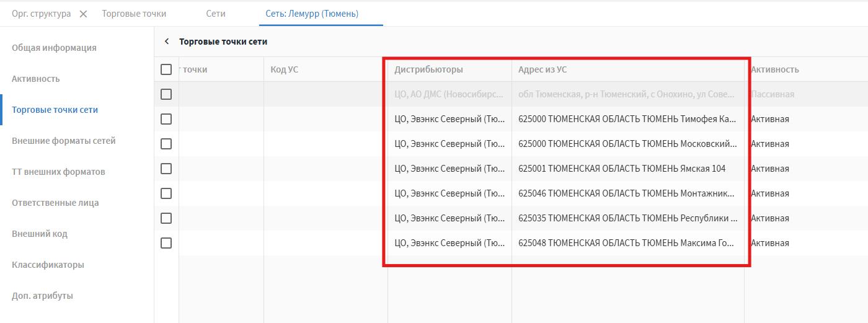Check the Пассивная row checkbox
Viewport: 868px width, 323px height.
[166, 94]
